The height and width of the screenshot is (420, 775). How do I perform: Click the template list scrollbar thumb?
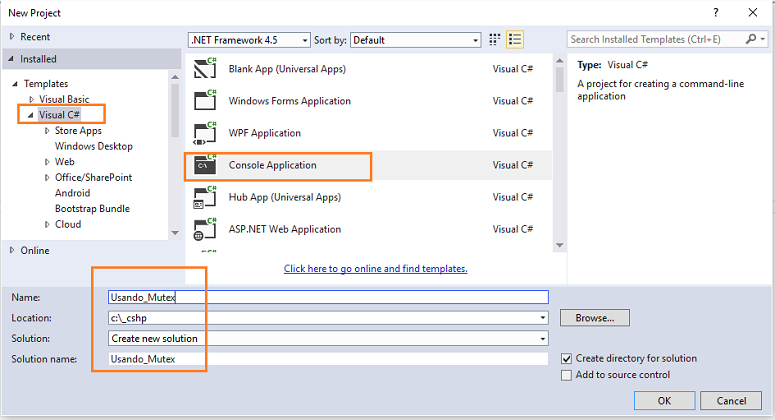560,80
